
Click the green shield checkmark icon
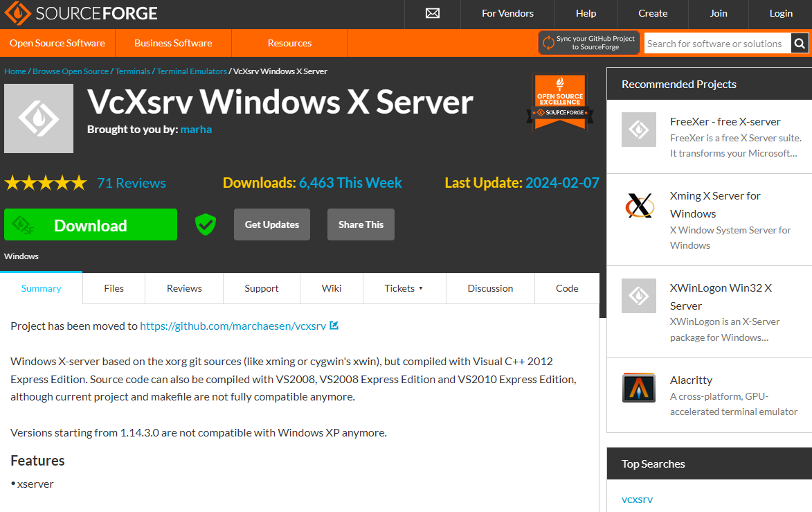click(206, 224)
